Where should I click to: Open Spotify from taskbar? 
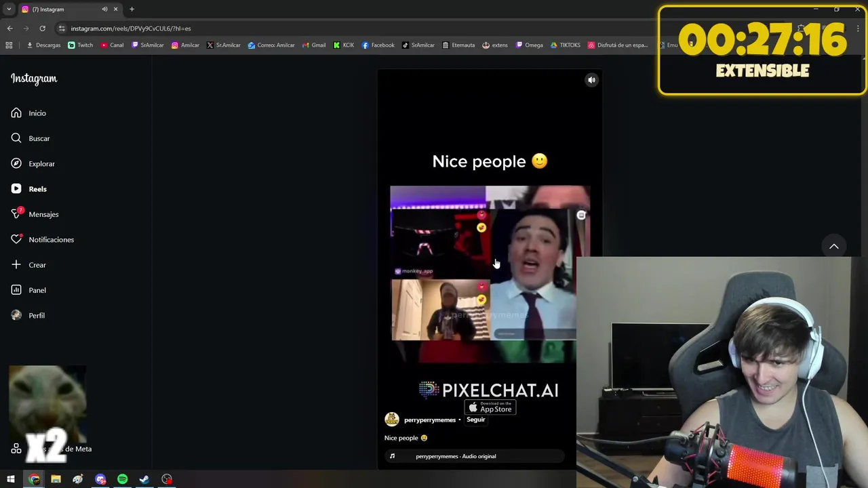click(122, 479)
